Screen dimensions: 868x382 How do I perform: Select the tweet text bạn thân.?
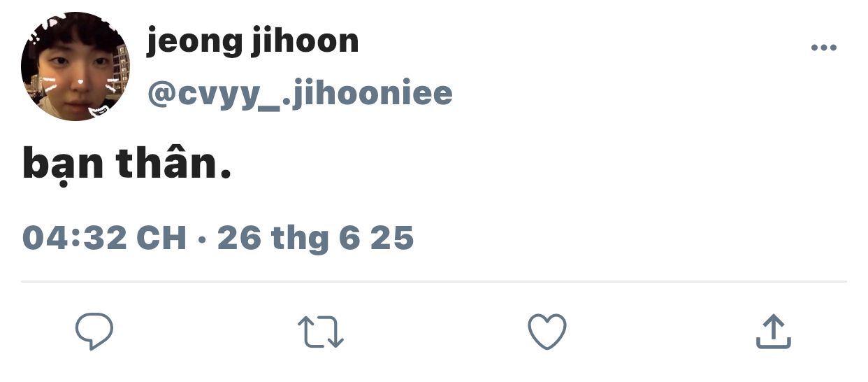pyautogui.click(x=126, y=164)
